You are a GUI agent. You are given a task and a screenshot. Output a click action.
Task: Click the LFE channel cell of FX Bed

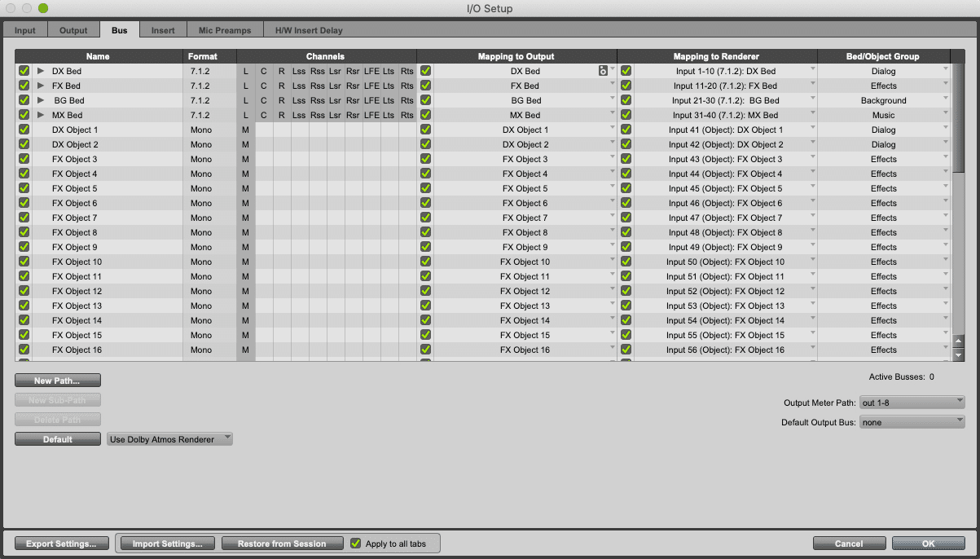coord(371,86)
